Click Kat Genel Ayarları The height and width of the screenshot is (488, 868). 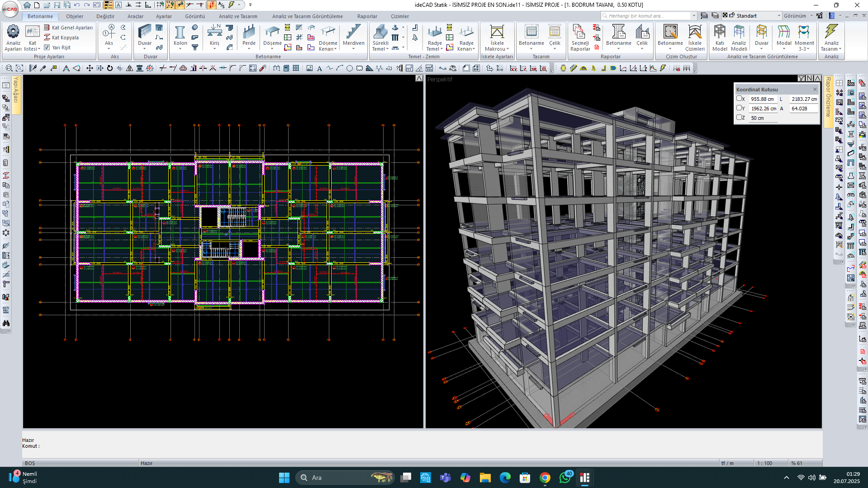click(68, 28)
